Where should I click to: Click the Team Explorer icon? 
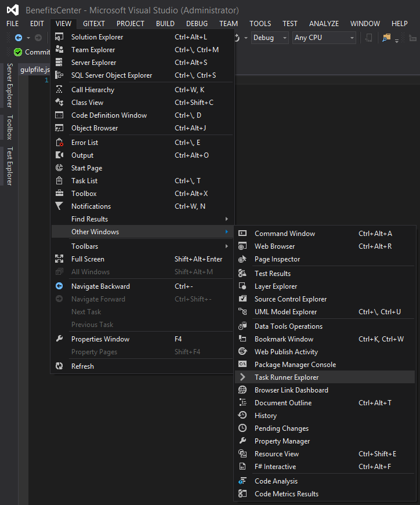pos(59,50)
